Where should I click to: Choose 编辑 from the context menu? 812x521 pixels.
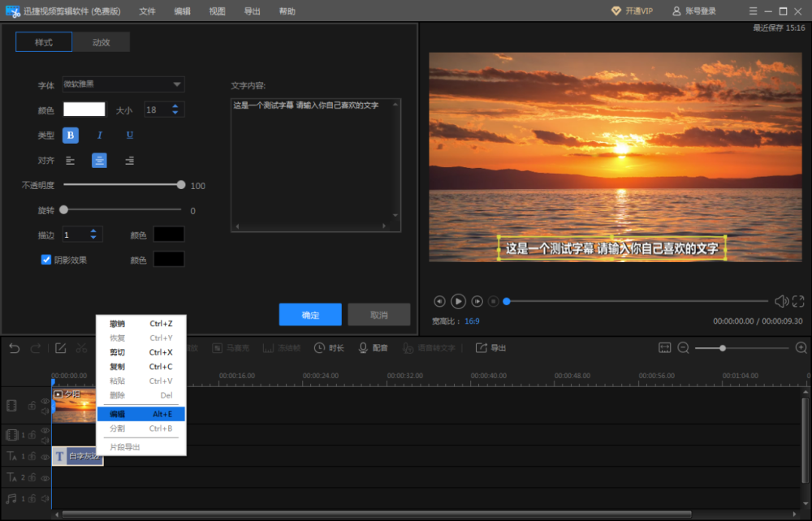(141, 414)
